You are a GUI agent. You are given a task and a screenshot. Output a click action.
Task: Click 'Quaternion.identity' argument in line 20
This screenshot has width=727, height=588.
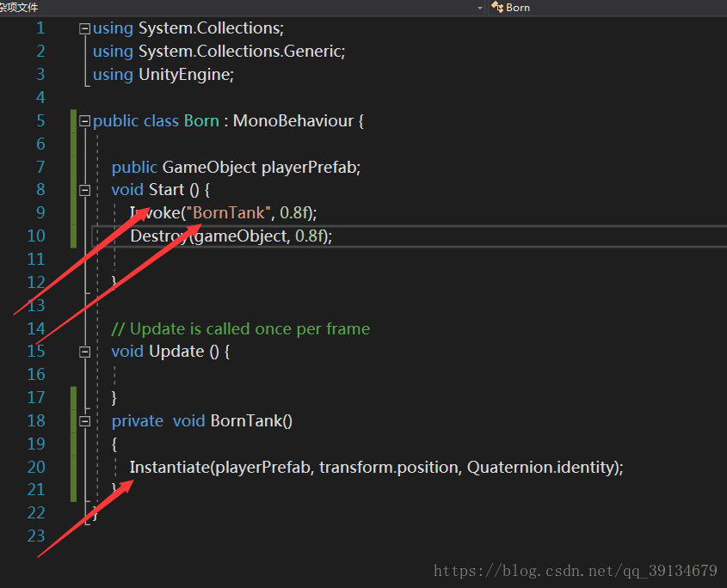click(x=539, y=468)
